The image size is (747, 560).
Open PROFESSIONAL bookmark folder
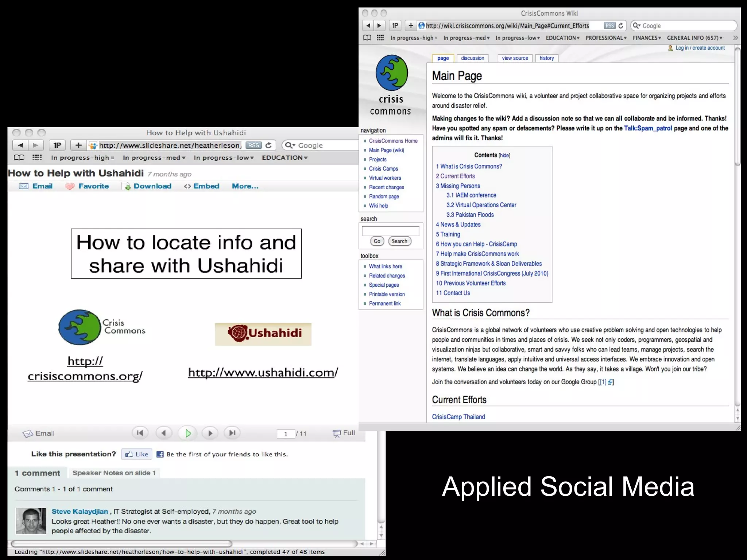point(606,38)
